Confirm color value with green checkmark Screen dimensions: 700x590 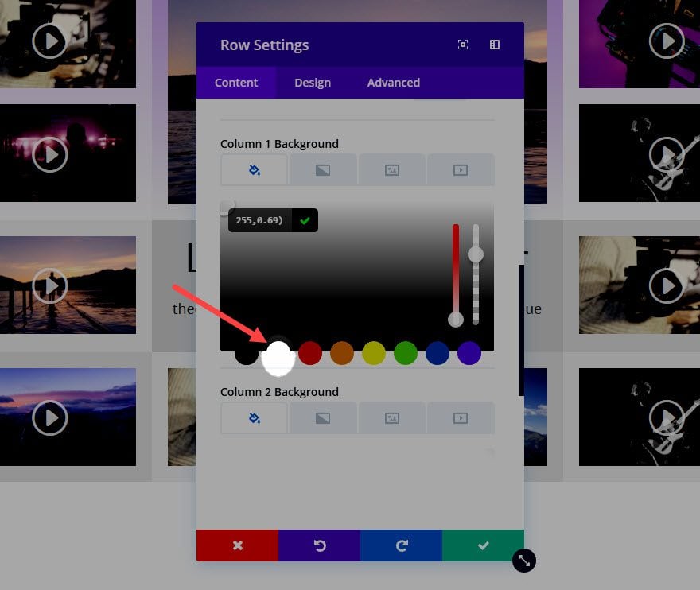click(305, 220)
